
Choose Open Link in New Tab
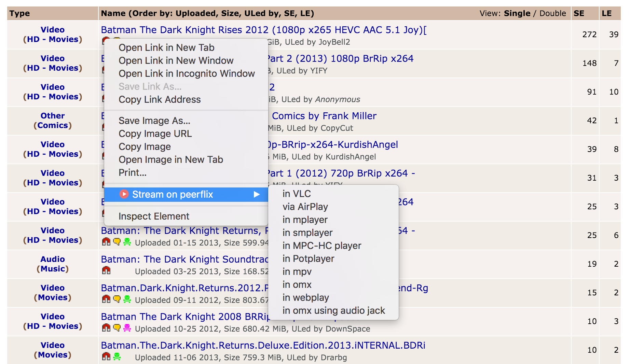pyautogui.click(x=186, y=47)
